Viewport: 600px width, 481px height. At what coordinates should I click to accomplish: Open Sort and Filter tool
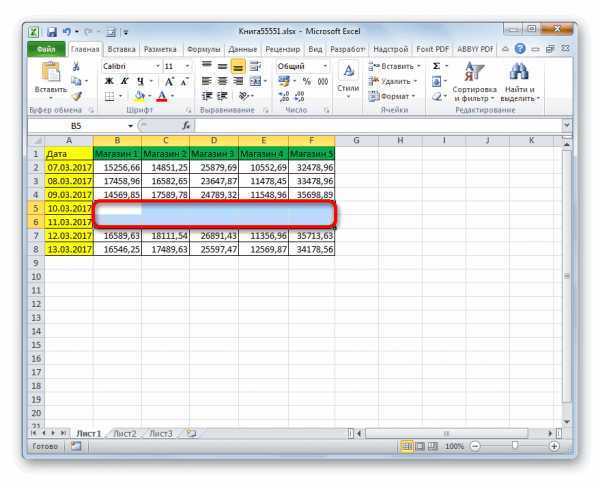474,82
